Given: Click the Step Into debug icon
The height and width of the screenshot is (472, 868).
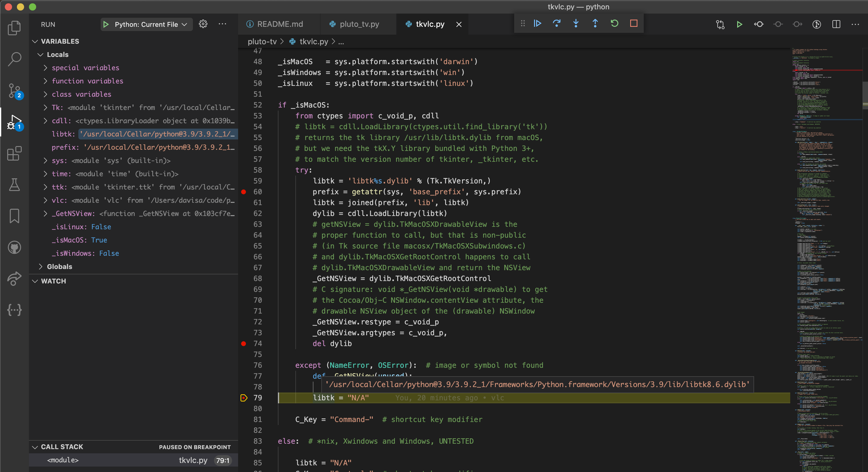Looking at the screenshot, I should coord(576,23).
